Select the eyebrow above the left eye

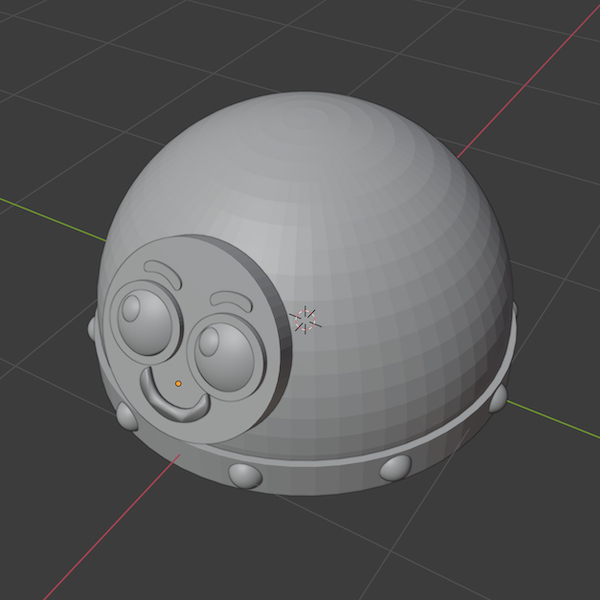[x=163, y=274]
